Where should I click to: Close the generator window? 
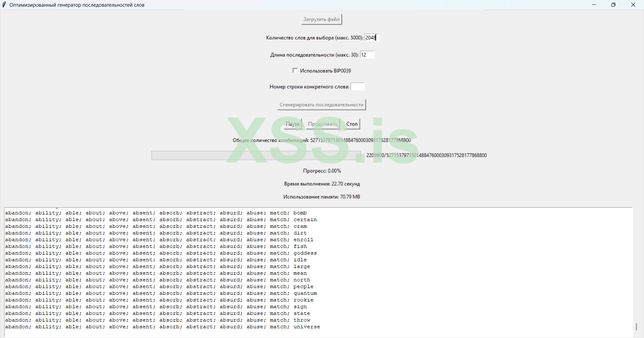point(633,5)
